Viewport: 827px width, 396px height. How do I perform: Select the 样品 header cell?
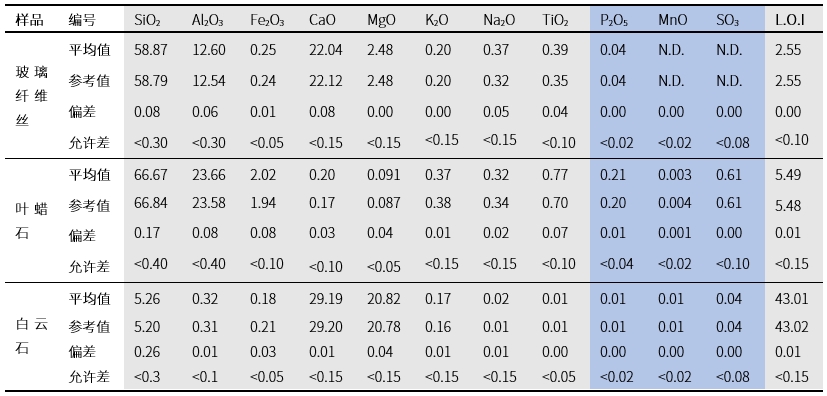tap(29, 20)
